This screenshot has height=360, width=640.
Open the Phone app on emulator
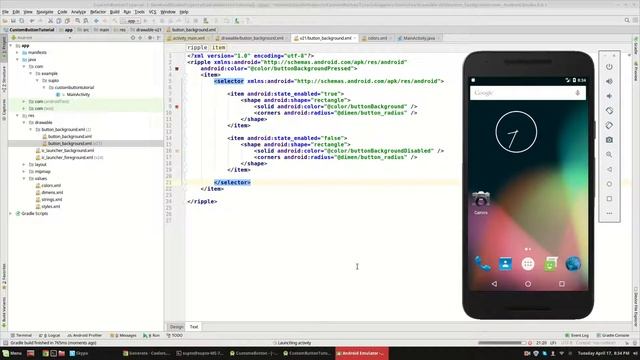point(482,264)
